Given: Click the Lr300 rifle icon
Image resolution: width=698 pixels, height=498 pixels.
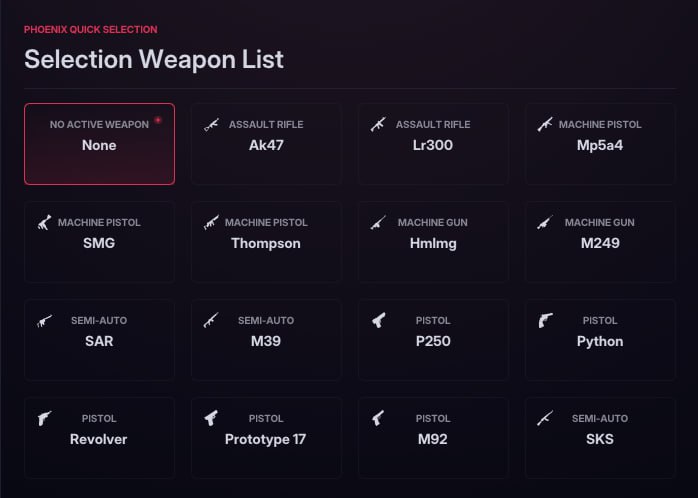Looking at the screenshot, I should coord(378,125).
